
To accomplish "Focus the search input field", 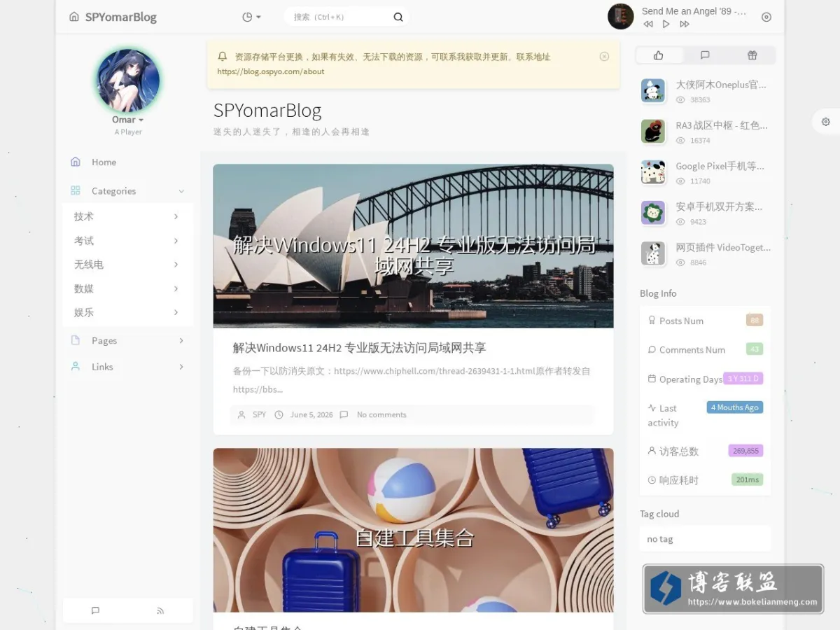I will [338, 17].
